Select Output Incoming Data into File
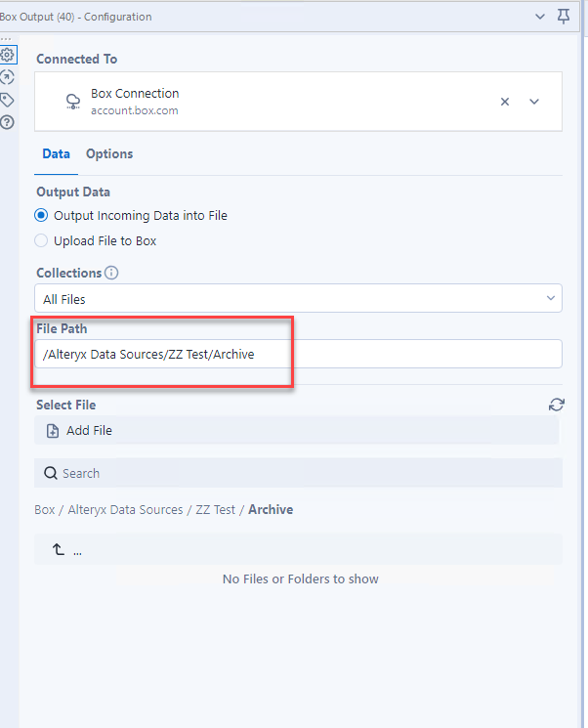588x728 pixels. pyautogui.click(x=41, y=215)
